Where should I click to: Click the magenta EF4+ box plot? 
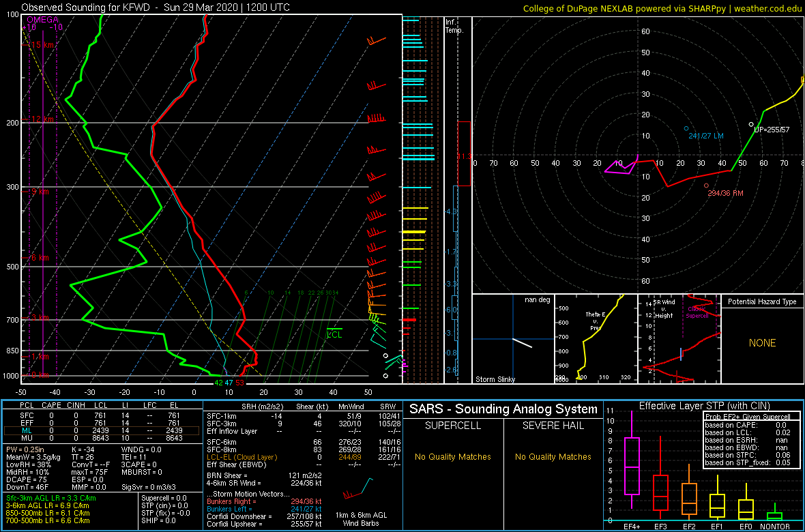click(x=632, y=459)
